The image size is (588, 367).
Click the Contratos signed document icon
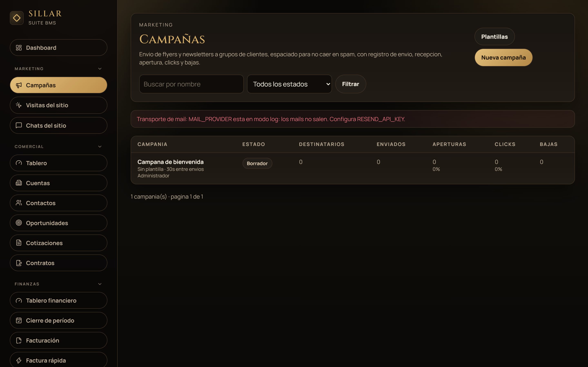19,263
